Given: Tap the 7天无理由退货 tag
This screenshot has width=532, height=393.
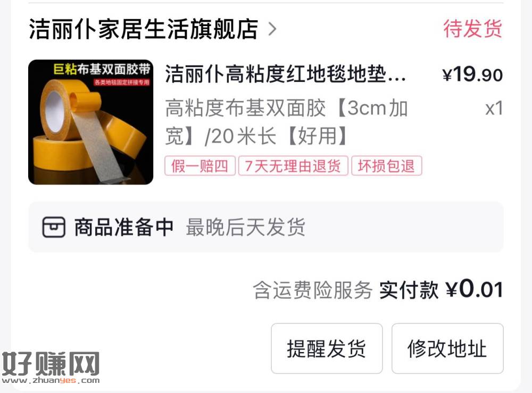Looking at the screenshot, I should point(293,166).
